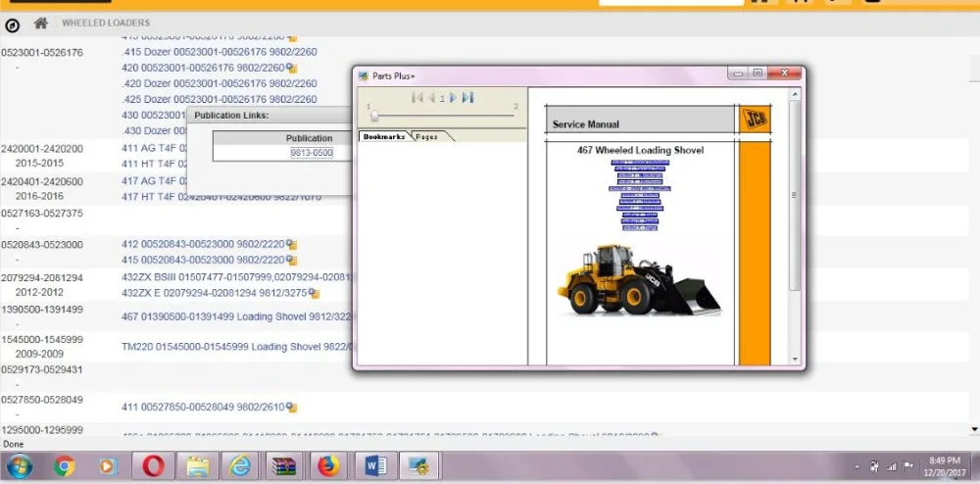The image size is (980, 484).
Task: Click publication icon beside '415 00520843-00523000'
Action: [x=291, y=260]
